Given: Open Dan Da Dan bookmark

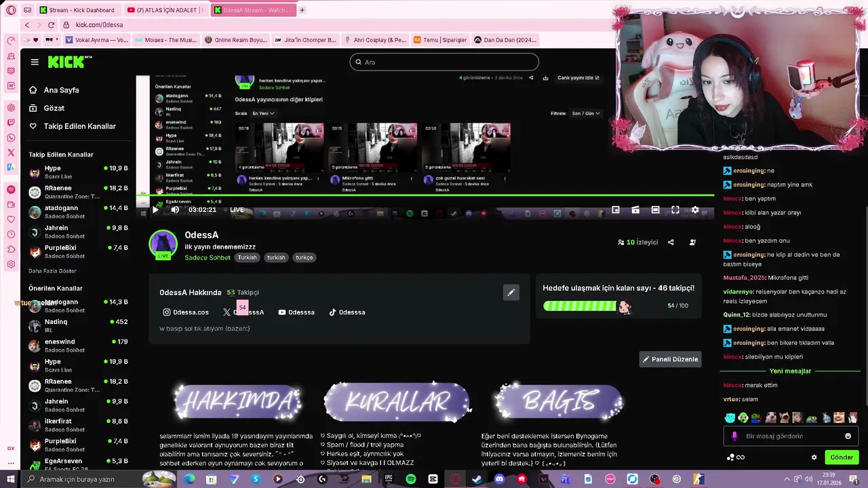Looking at the screenshot, I should click(x=505, y=40).
